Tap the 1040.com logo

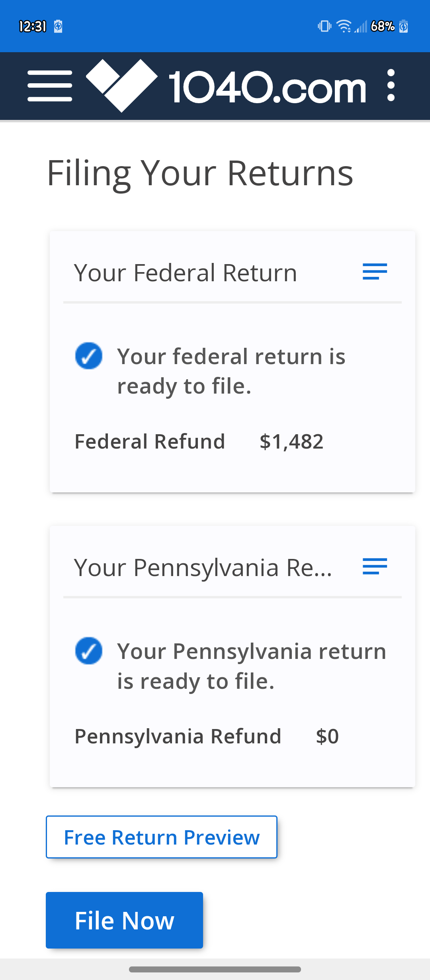[226, 86]
